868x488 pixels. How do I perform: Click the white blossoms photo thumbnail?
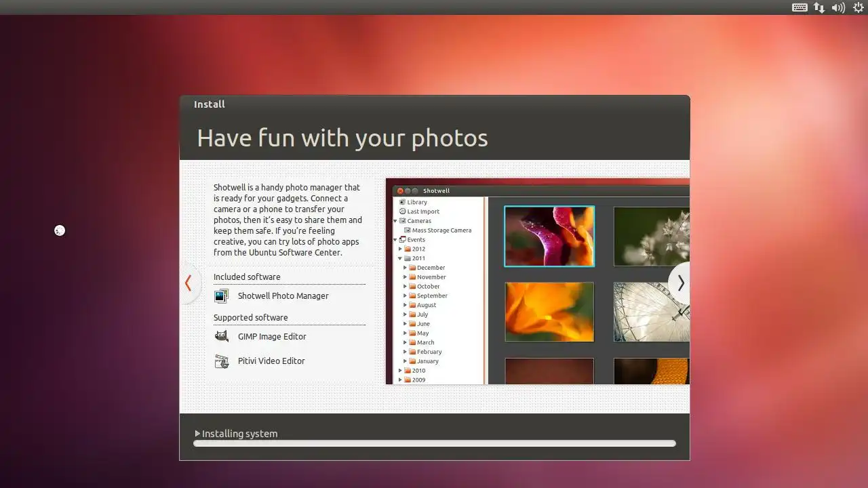(651, 237)
